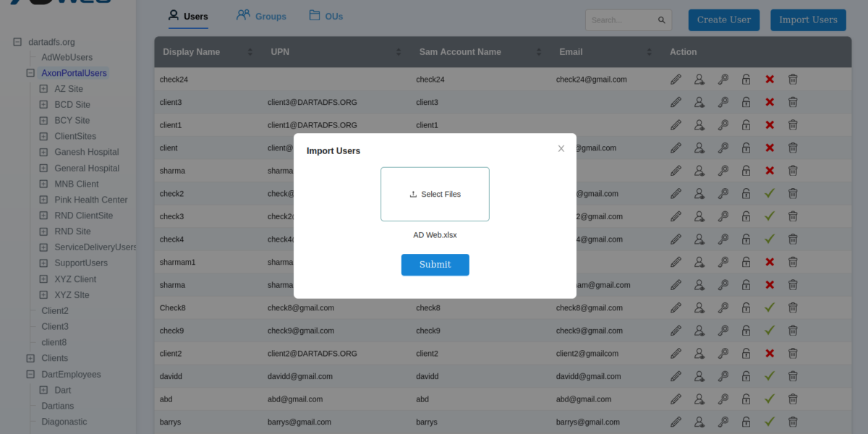Viewport: 868px width, 434px height.
Task: Toggle the red X status for client2
Action: (770, 354)
